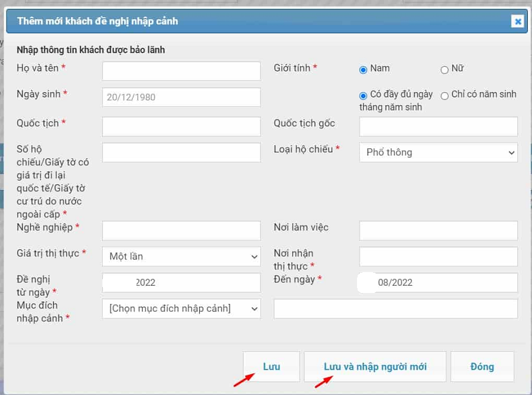Click the Nơi làm việc field
Screen dimensions: 532x395
coord(438,231)
